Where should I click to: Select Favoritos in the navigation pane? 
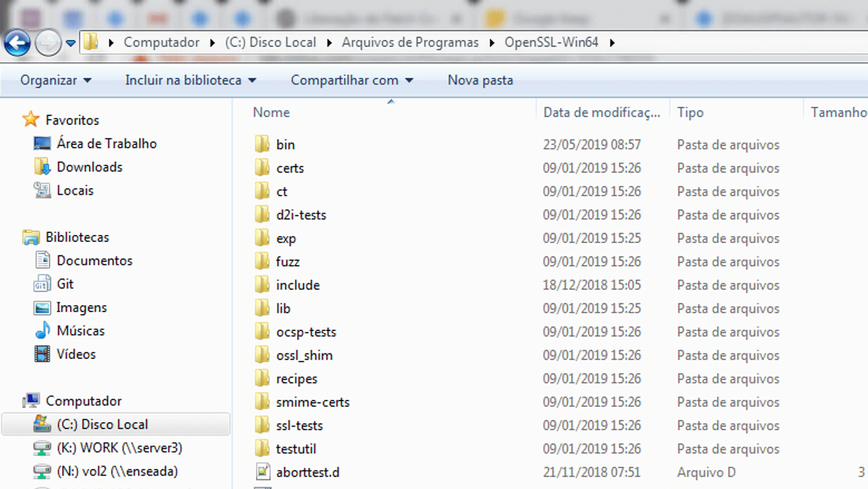pyautogui.click(x=73, y=120)
